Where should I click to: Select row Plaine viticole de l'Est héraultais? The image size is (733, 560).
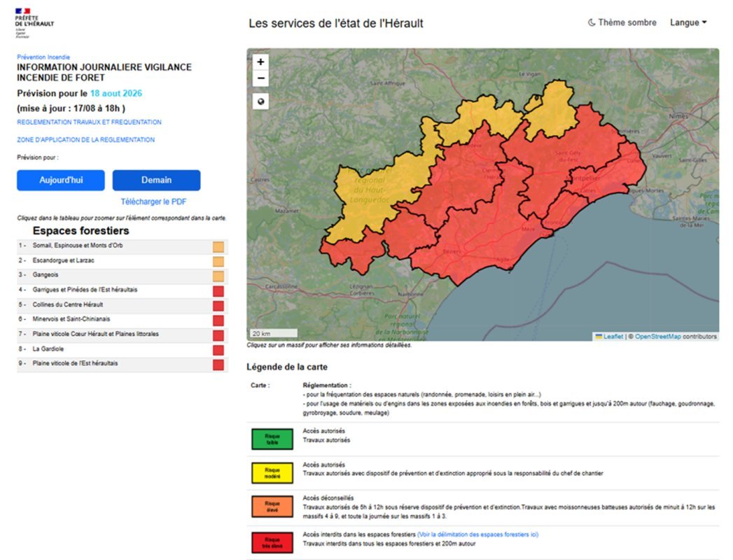tap(123, 365)
